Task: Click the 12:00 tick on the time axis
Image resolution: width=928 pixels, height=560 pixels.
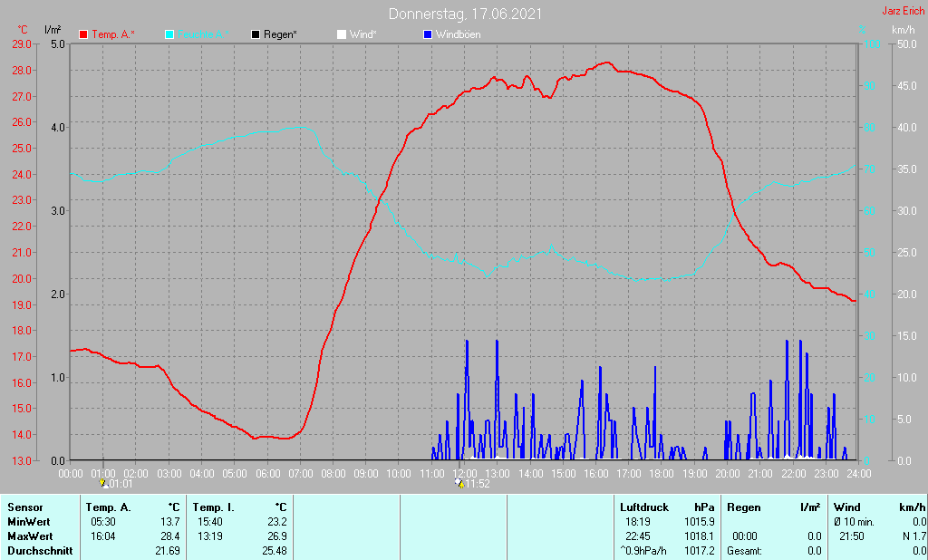Action: [x=464, y=473]
